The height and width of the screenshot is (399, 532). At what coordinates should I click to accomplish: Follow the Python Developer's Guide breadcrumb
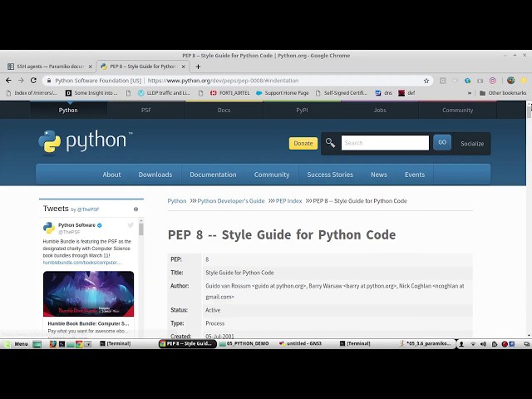click(231, 201)
